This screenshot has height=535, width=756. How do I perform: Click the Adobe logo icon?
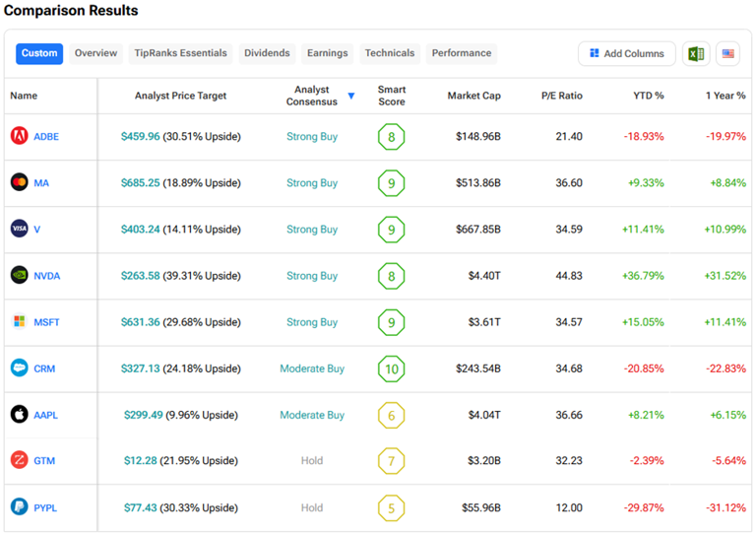pyautogui.click(x=19, y=136)
